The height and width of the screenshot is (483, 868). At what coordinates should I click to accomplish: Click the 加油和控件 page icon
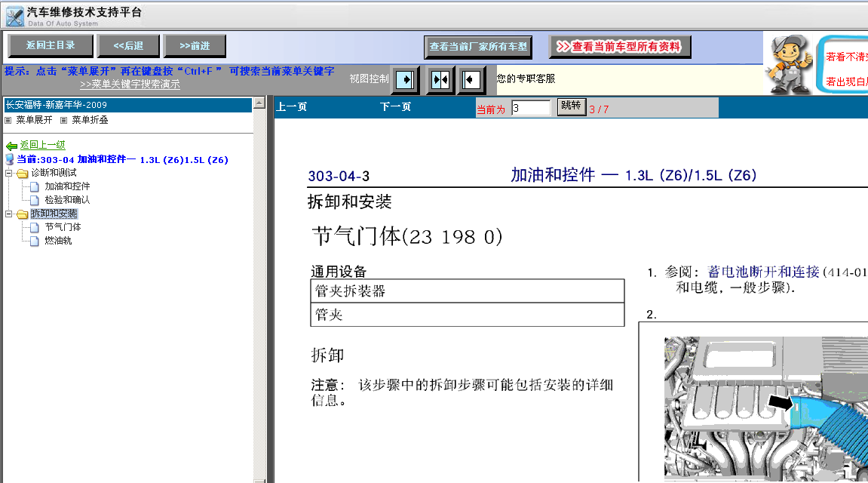[35, 186]
